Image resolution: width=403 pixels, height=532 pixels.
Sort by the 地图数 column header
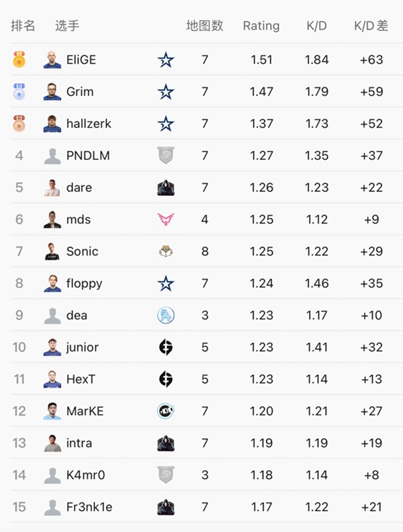pyautogui.click(x=205, y=25)
